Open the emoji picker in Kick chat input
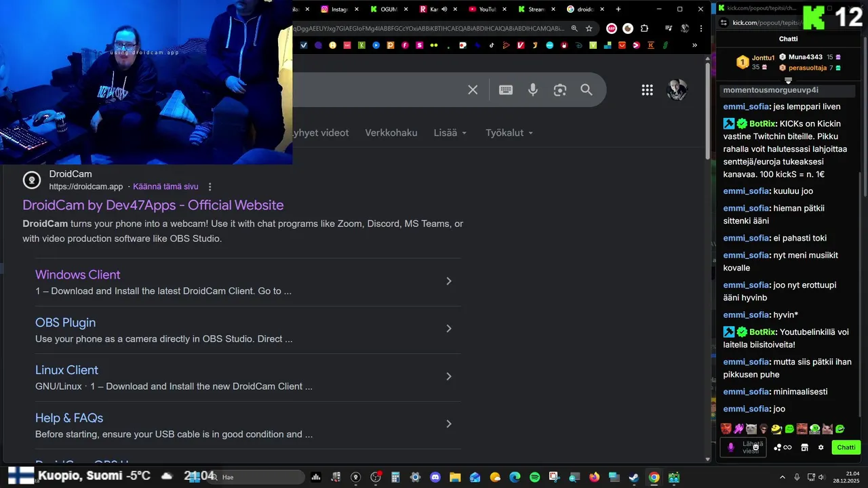Viewport: 868px width, 488px height. click(756, 447)
